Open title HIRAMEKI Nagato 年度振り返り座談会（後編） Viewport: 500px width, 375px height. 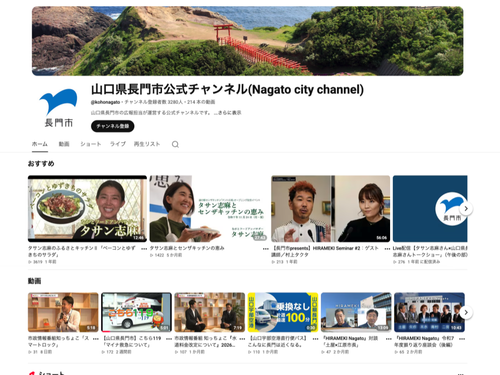425,342
